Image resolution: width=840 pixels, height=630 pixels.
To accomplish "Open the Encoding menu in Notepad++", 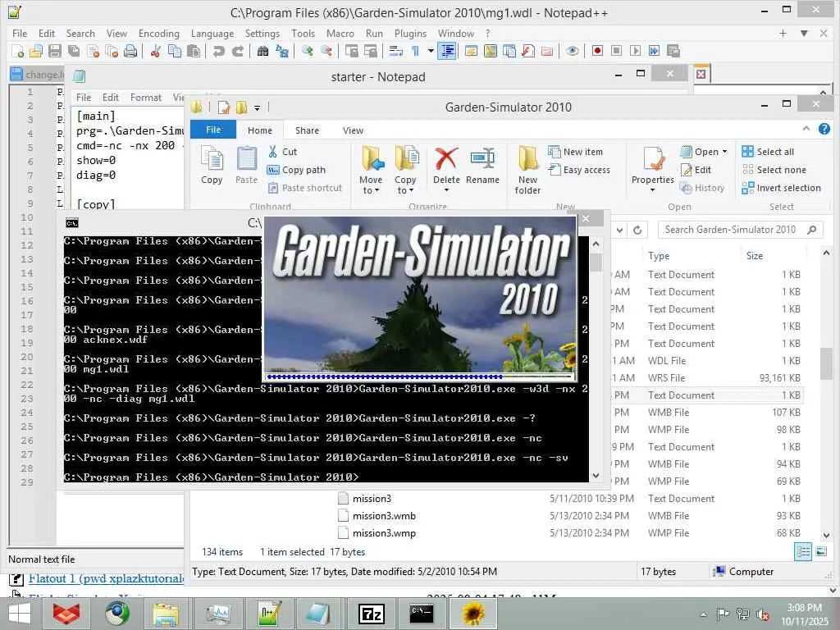I will (158, 33).
